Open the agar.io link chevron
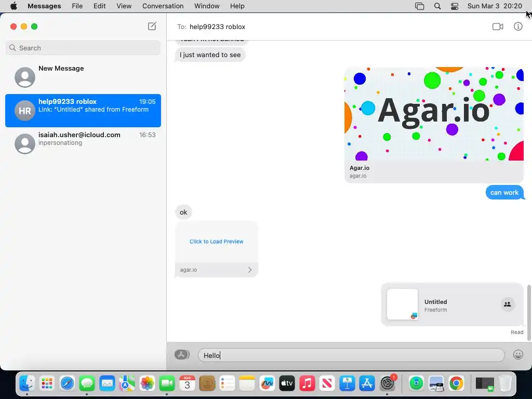This screenshot has width=532, height=399. 250,270
